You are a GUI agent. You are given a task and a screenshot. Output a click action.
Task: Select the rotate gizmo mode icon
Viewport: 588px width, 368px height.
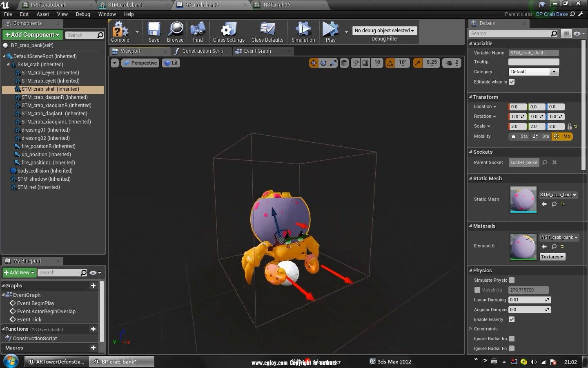tap(323, 63)
